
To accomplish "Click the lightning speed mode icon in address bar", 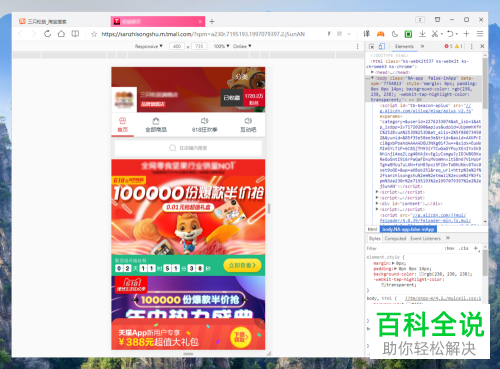I will click(329, 34).
